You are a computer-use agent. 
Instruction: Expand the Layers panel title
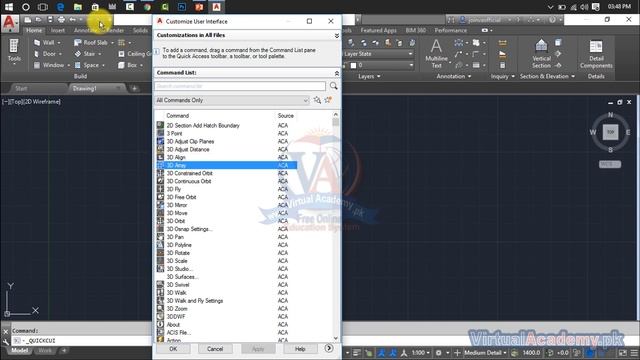click(x=369, y=76)
